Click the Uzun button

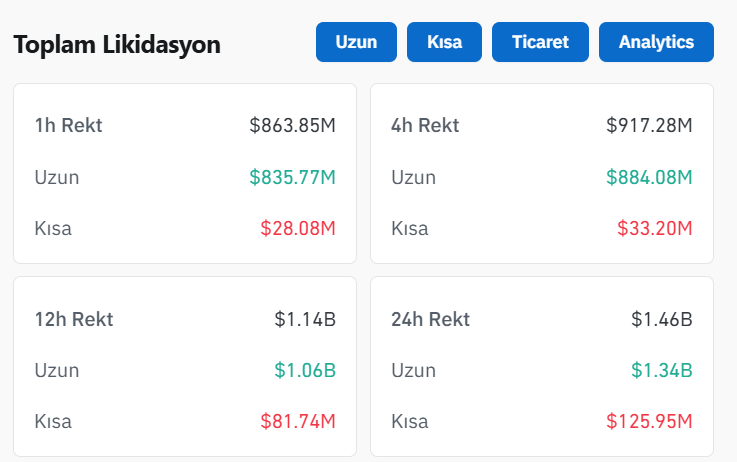pyautogui.click(x=356, y=42)
